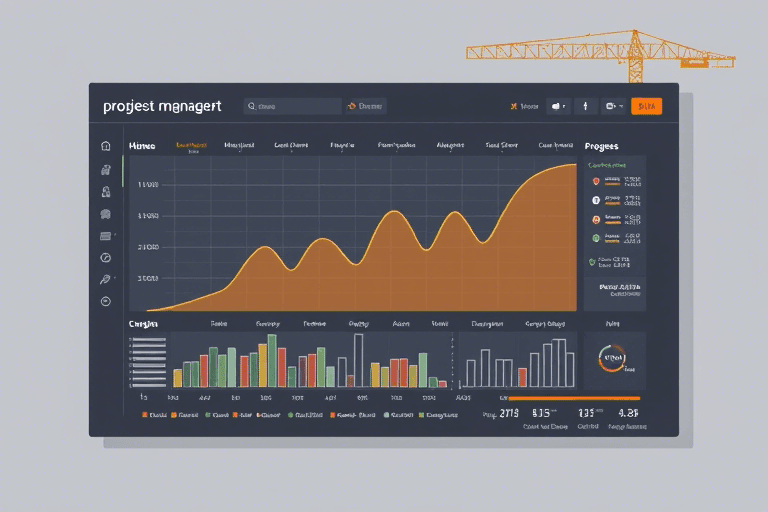768x512 pixels.
Task: Open the home icon in left sidebar
Action: click(x=105, y=146)
